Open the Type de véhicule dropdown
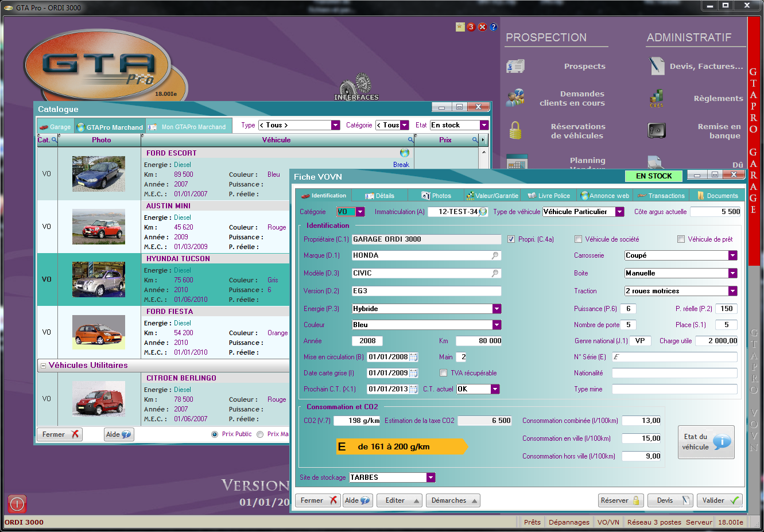Image resolution: width=764 pixels, height=532 pixels. pos(620,212)
